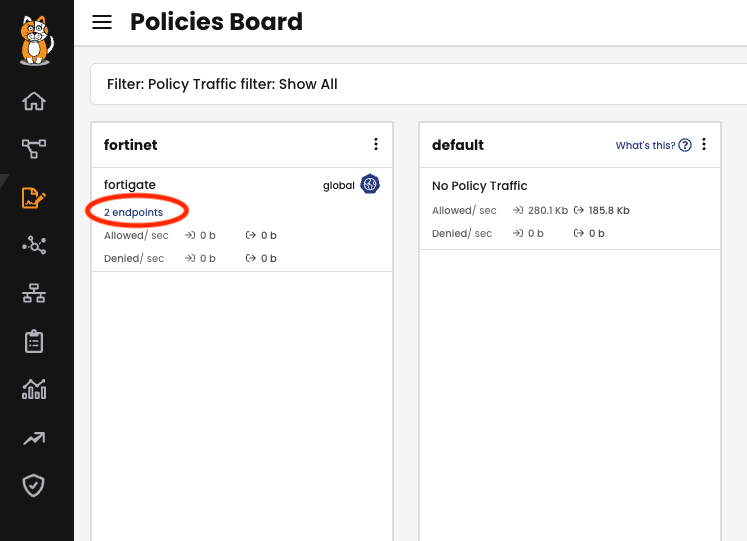747x541 pixels.
Task: Open the bar-chart Activity sidebar icon
Action: click(x=34, y=389)
